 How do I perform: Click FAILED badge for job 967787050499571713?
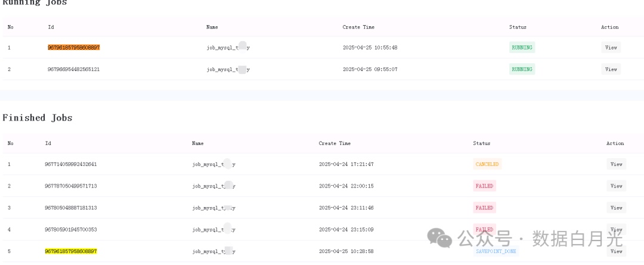(x=484, y=186)
